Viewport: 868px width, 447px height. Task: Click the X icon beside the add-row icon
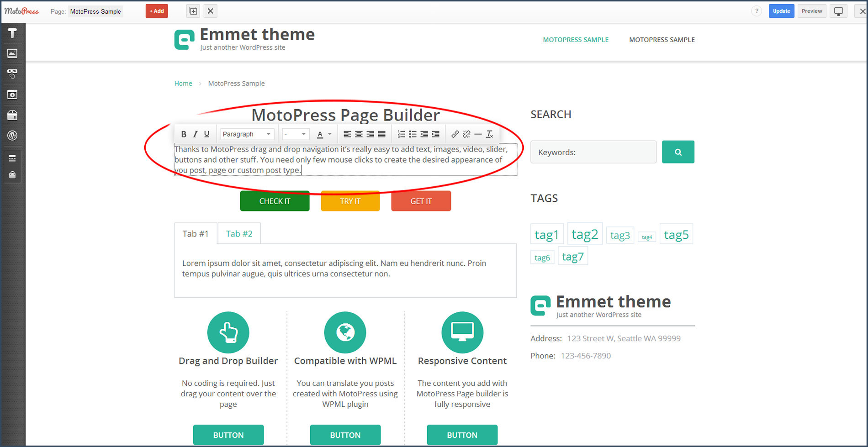(x=210, y=11)
